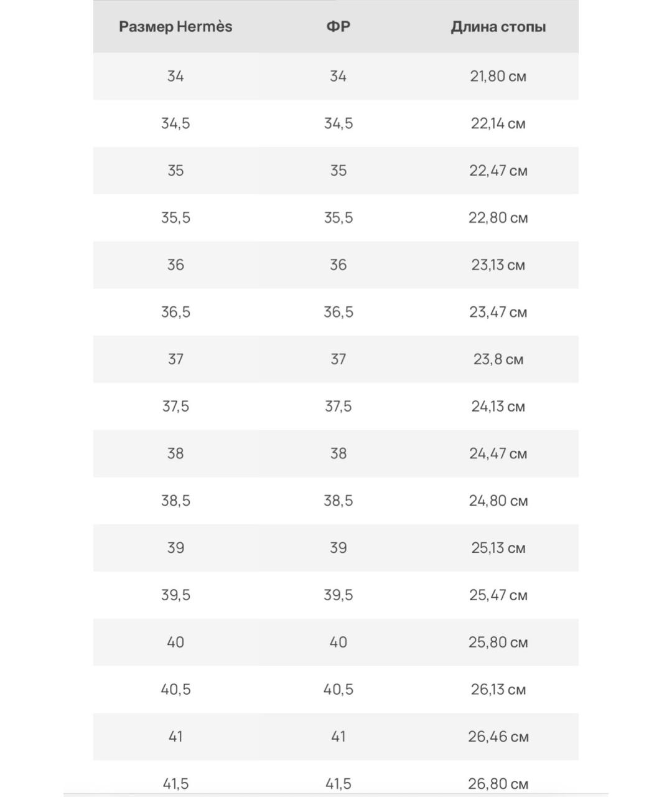Select the 26,46 см foot length

click(498, 737)
